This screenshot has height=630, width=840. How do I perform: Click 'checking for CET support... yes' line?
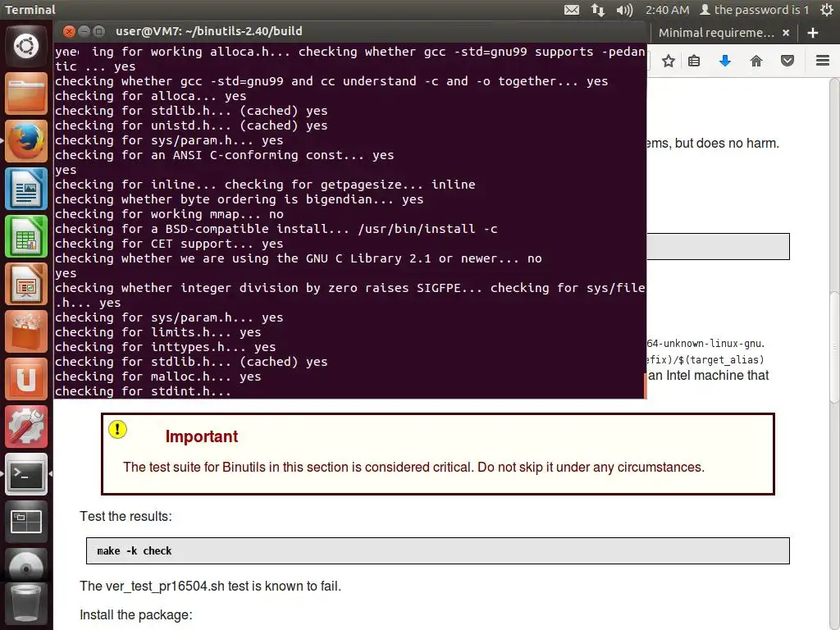click(x=169, y=244)
